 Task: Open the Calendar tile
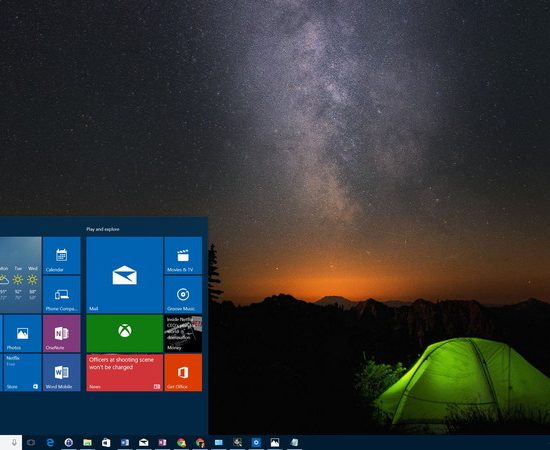click(x=62, y=255)
